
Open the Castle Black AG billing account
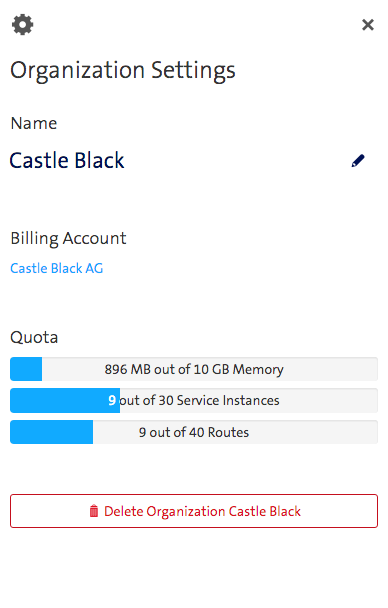coord(57,268)
